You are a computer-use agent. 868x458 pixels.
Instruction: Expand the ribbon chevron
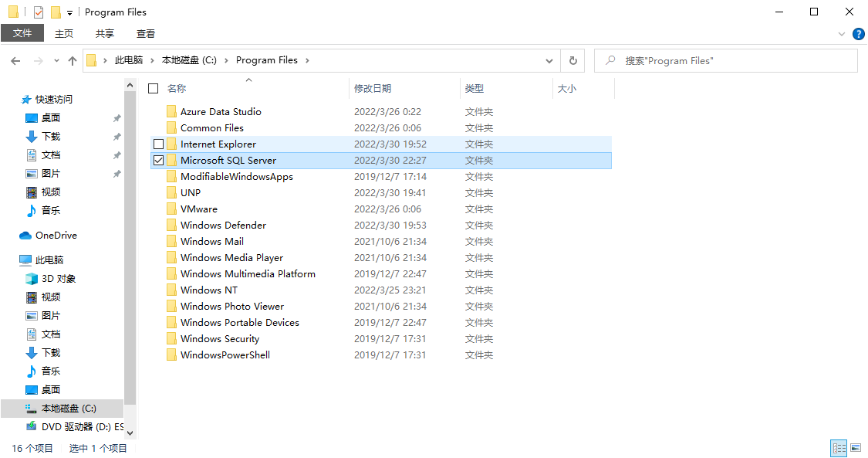[842, 34]
